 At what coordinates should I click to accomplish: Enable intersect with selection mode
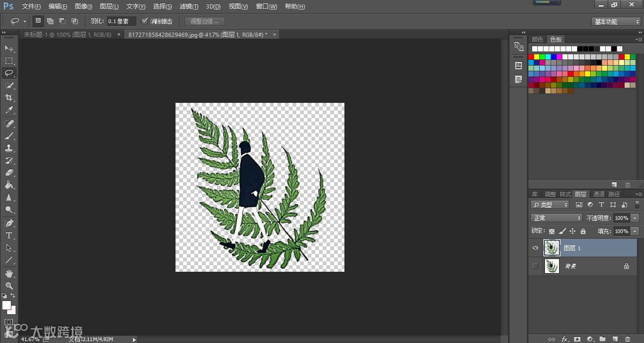tap(75, 21)
